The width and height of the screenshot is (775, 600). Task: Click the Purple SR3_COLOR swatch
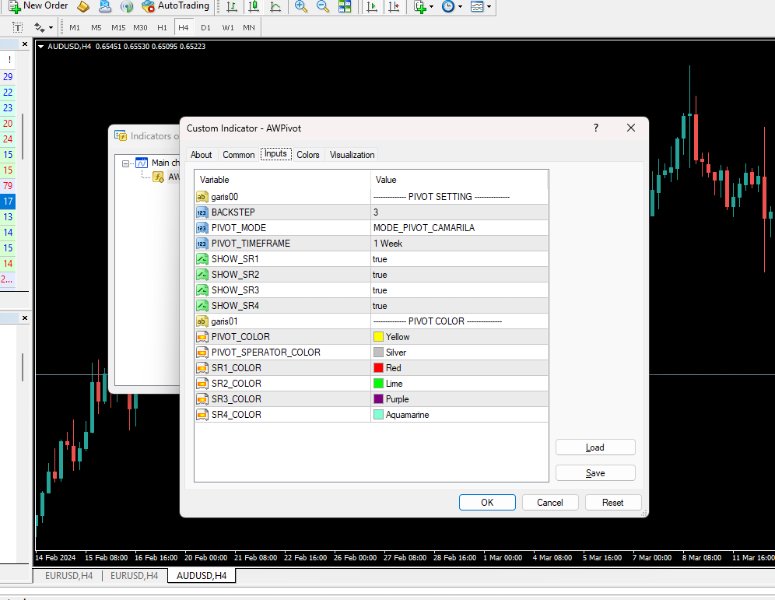(379, 399)
